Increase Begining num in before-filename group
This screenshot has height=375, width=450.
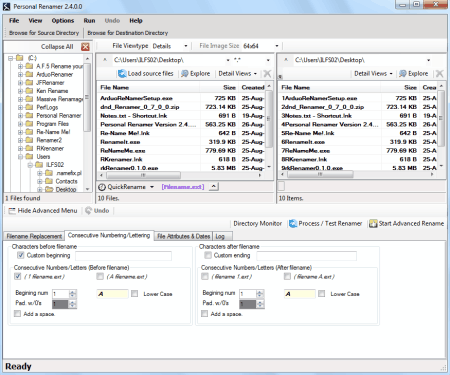coord(72,292)
